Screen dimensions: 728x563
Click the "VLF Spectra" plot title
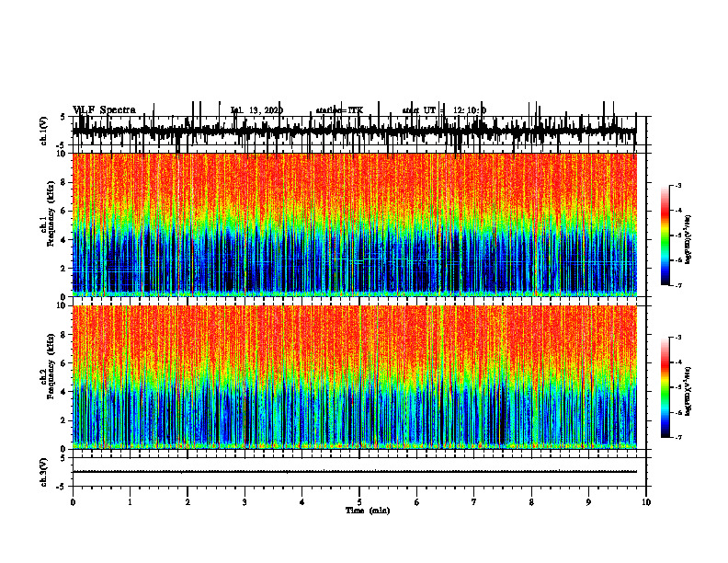click(x=104, y=110)
